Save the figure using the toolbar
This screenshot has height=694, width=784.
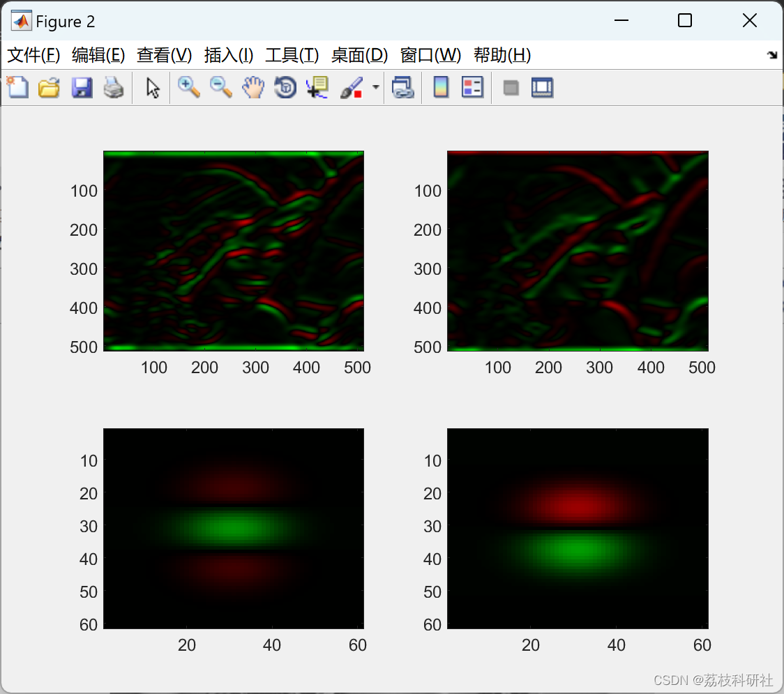[x=82, y=87]
